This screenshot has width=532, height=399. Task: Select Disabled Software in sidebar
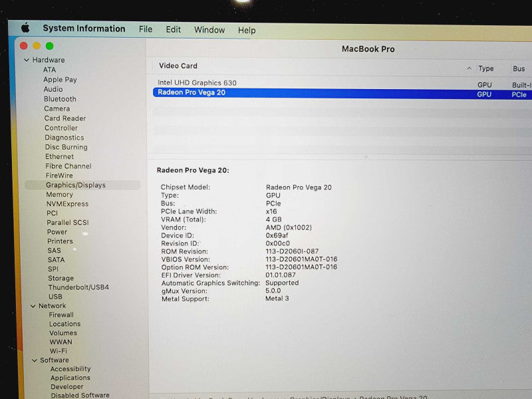point(80,395)
